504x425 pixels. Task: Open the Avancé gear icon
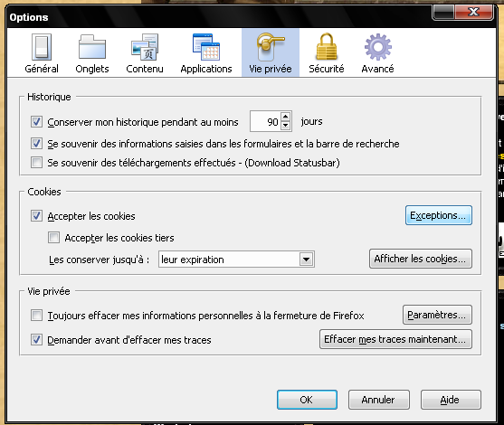pyautogui.click(x=377, y=47)
